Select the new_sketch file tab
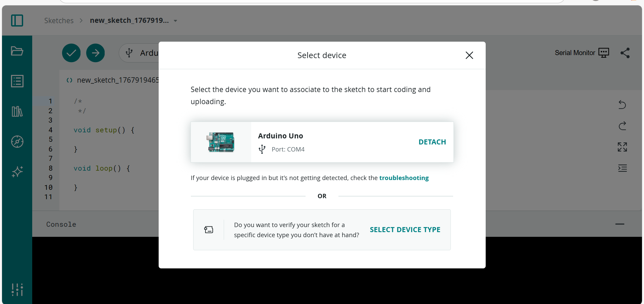This screenshot has width=644, height=304. (x=114, y=80)
